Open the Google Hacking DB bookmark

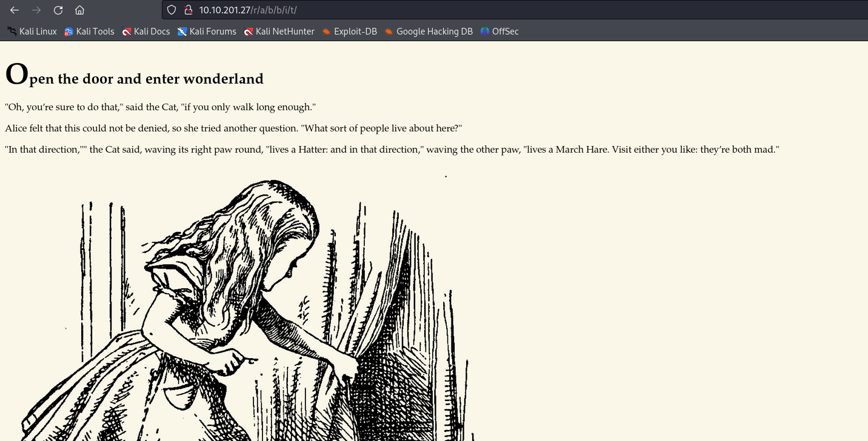[428, 31]
